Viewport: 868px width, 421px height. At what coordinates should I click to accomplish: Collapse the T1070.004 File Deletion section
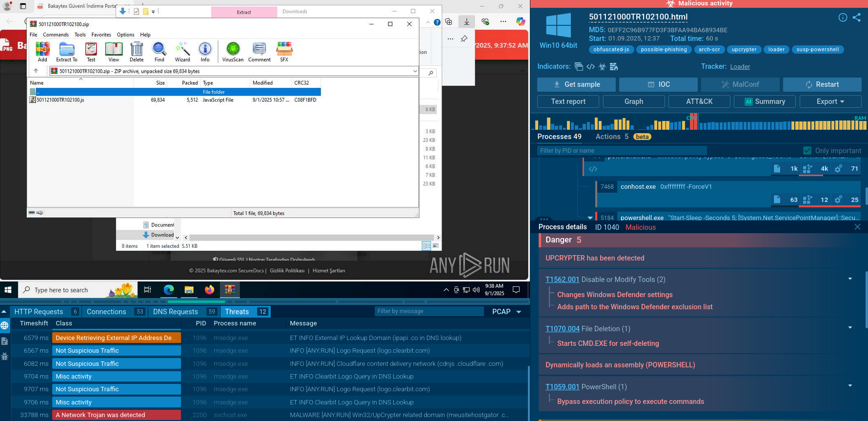click(x=850, y=328)
